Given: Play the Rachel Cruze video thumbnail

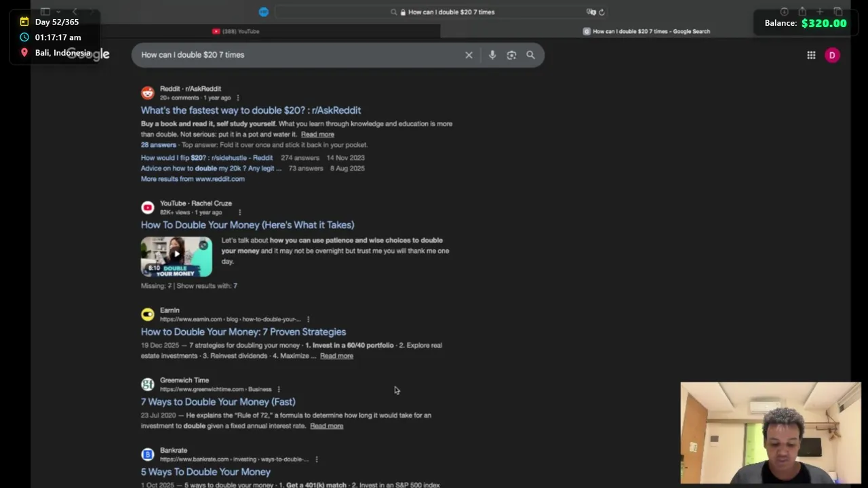Looking at the screenshot, I should tap(176, 256).
